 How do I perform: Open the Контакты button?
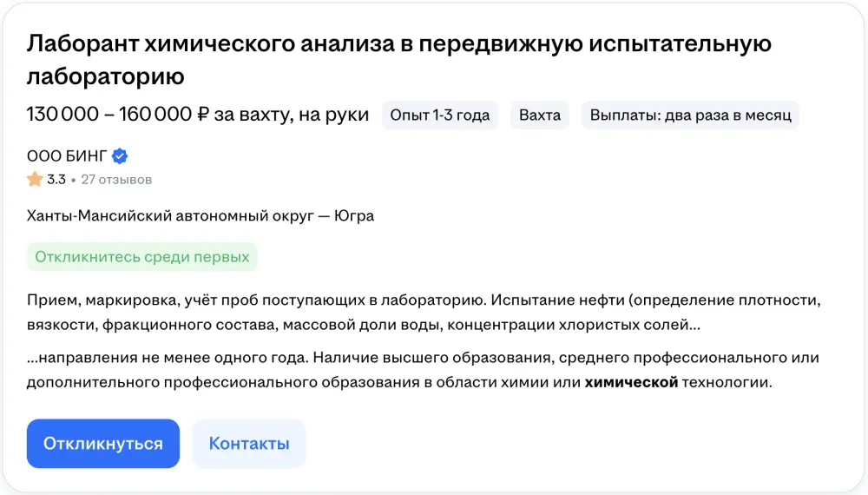click(249, 444)
